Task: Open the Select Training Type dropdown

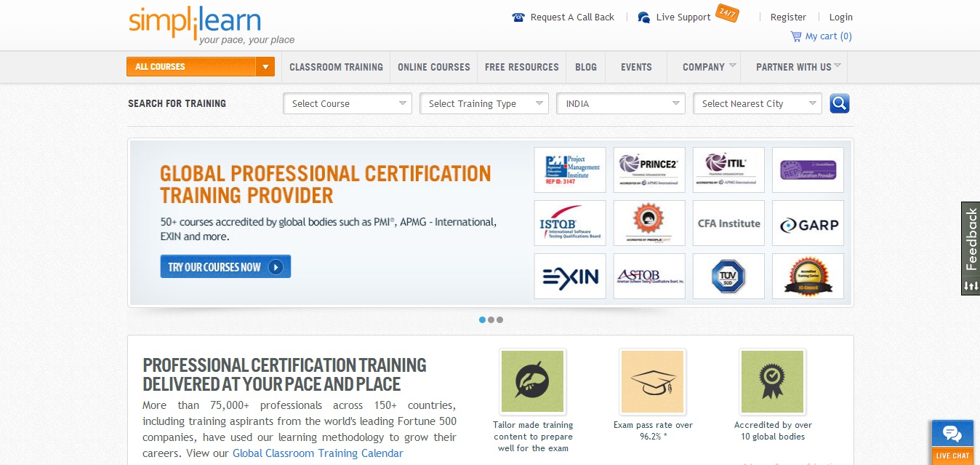Action: (x=484, y=103)
